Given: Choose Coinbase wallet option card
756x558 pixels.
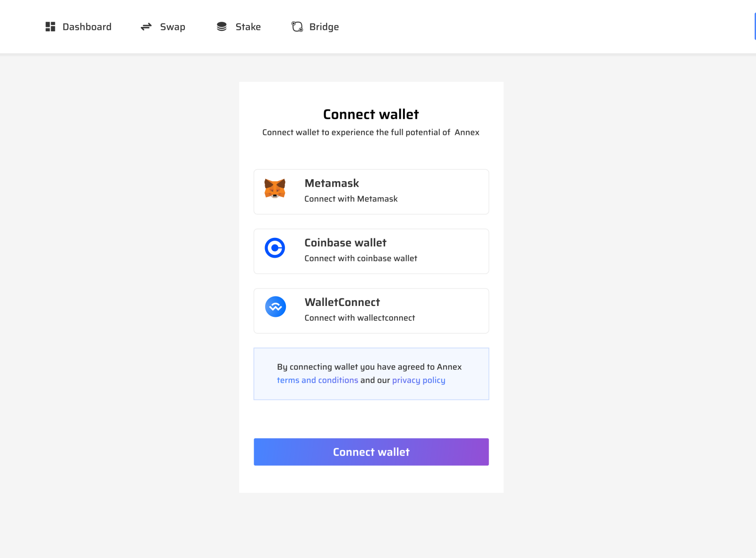Looking at the screenshot, I should point(371,251).
